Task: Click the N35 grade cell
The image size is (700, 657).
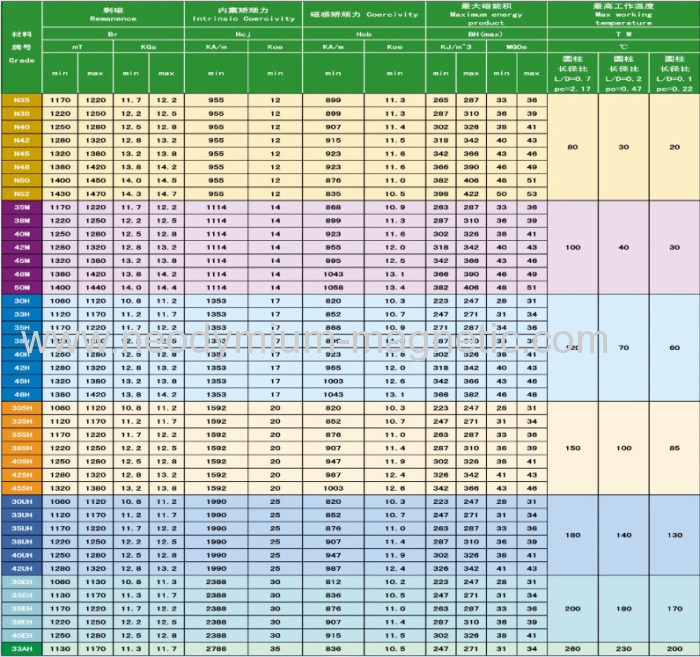Action: [21, 100]
